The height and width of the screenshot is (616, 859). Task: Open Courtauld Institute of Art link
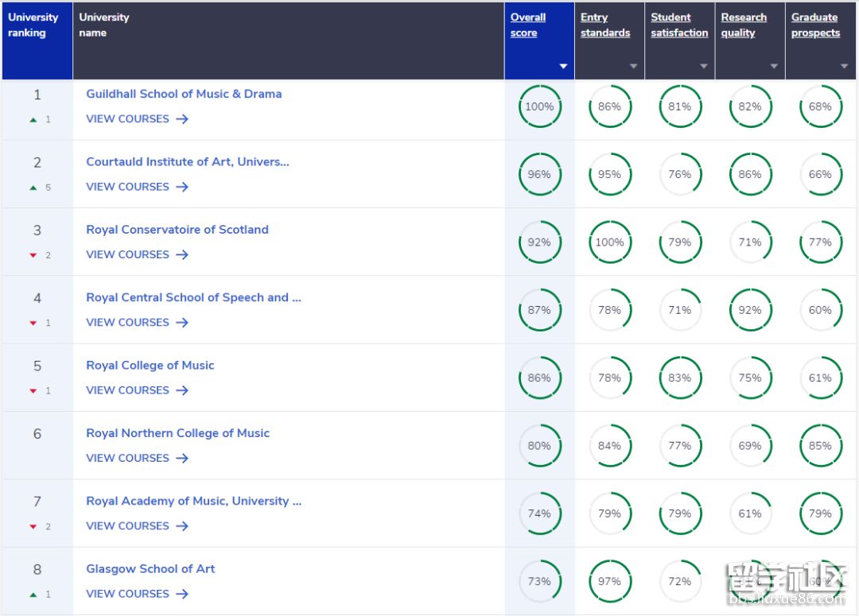point(188,161)
